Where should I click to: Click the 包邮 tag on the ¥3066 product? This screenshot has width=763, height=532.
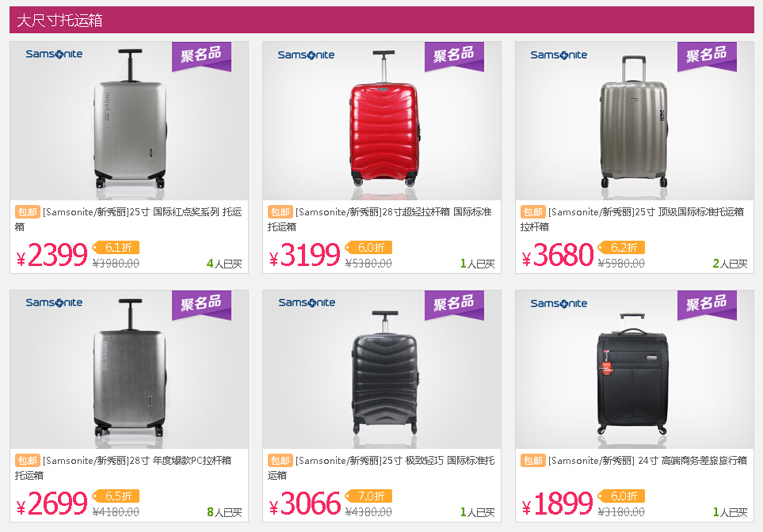[280, 461]
